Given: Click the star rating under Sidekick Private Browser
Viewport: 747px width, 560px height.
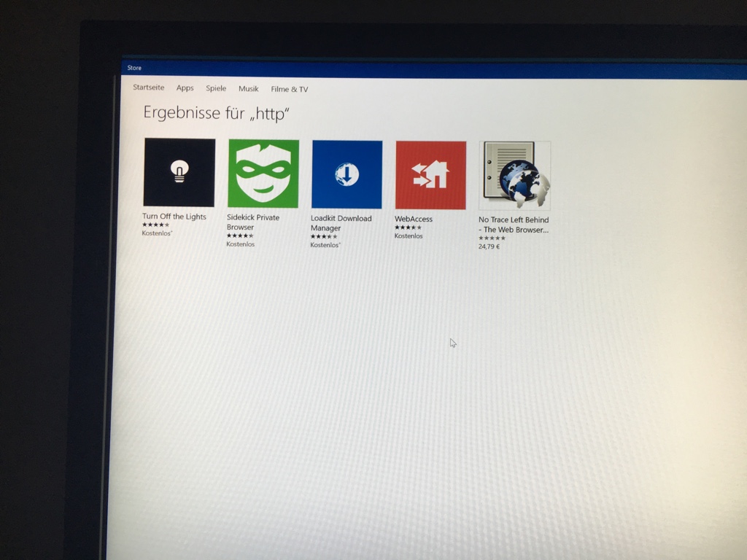Looking at the screenshot, I should (x=240, y=236).
